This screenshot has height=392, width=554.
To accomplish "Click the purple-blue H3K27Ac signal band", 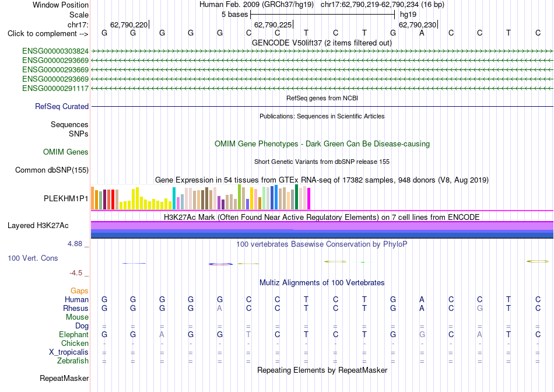I will pyautogui.click(x=322, y=230).
